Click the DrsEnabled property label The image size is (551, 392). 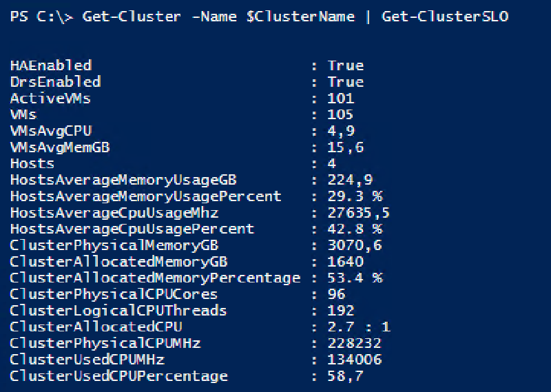(55, 82)
